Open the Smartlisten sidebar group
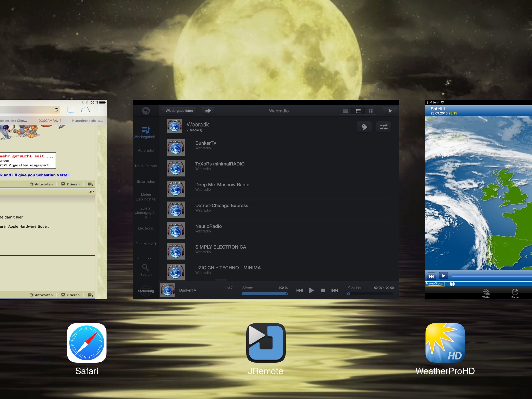Image resolution: width=532 pixels, height=399 pixels. click(x=146, y=182)
